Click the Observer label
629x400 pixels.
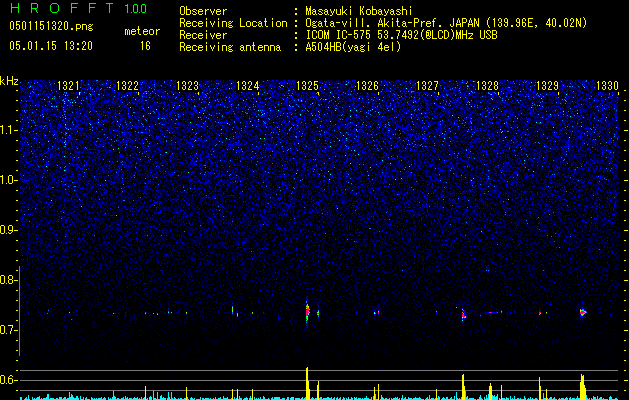[x=203, y=11]
